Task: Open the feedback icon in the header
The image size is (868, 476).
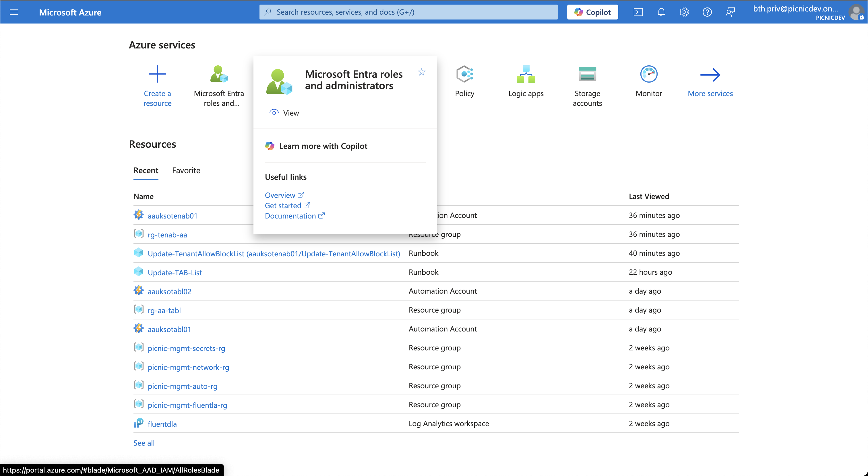Action: (730, 12)
